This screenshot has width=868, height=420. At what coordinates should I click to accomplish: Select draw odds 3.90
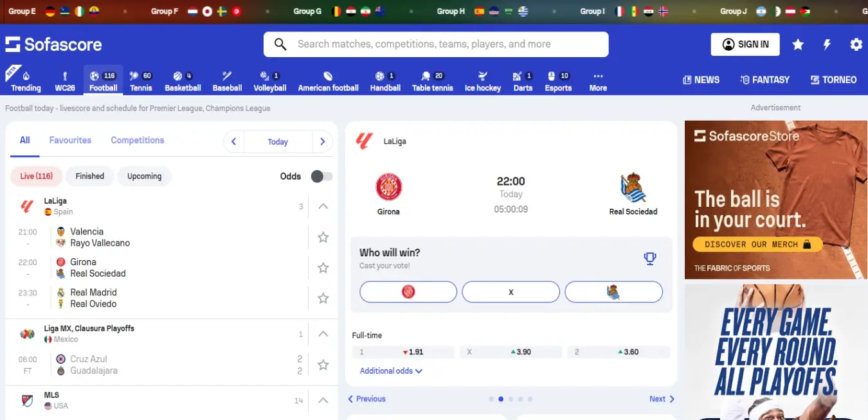tap(511, 352)
